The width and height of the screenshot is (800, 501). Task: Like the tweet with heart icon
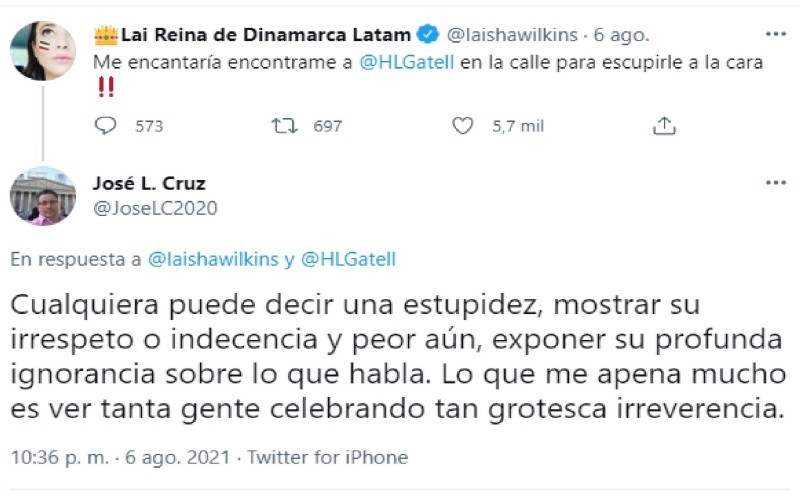[462, 126]
